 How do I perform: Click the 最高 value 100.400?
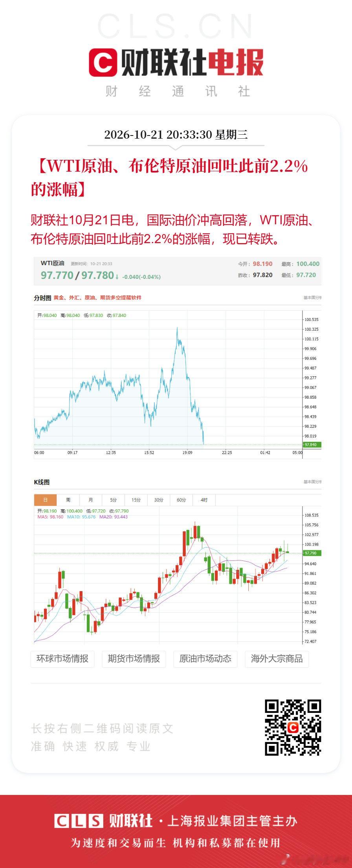click(308, 264)
